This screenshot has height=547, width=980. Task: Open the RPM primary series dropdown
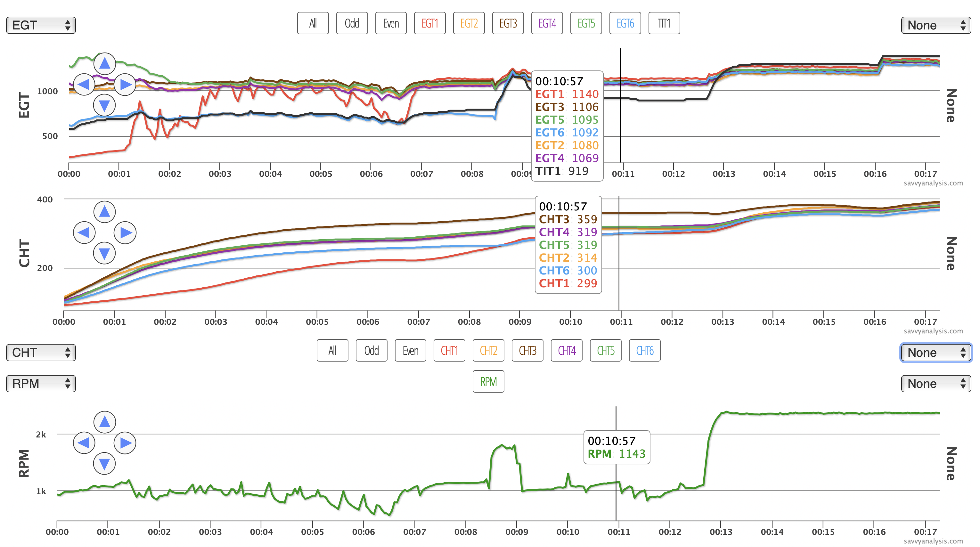41,383
